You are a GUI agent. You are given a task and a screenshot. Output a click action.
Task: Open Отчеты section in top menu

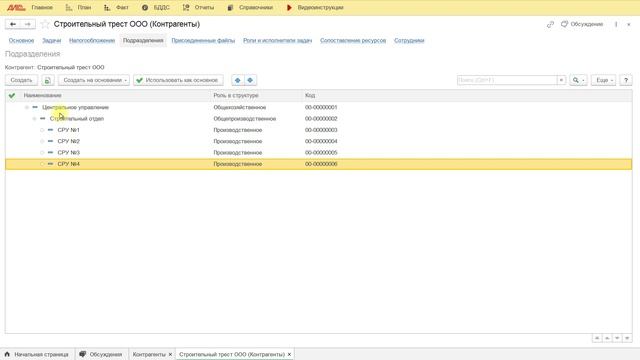coord(198,7)
